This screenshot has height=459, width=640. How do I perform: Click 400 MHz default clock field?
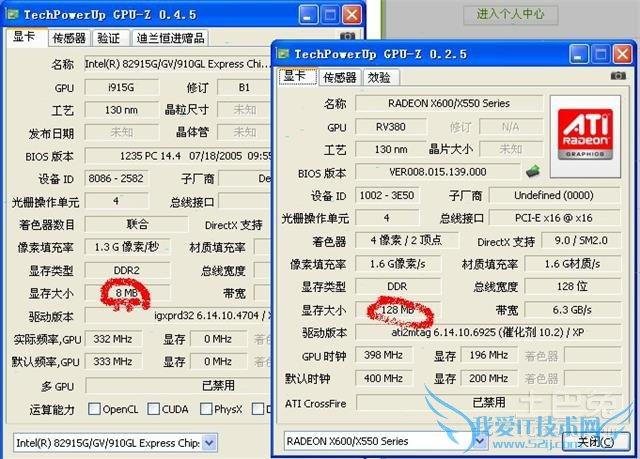point(384,378)
